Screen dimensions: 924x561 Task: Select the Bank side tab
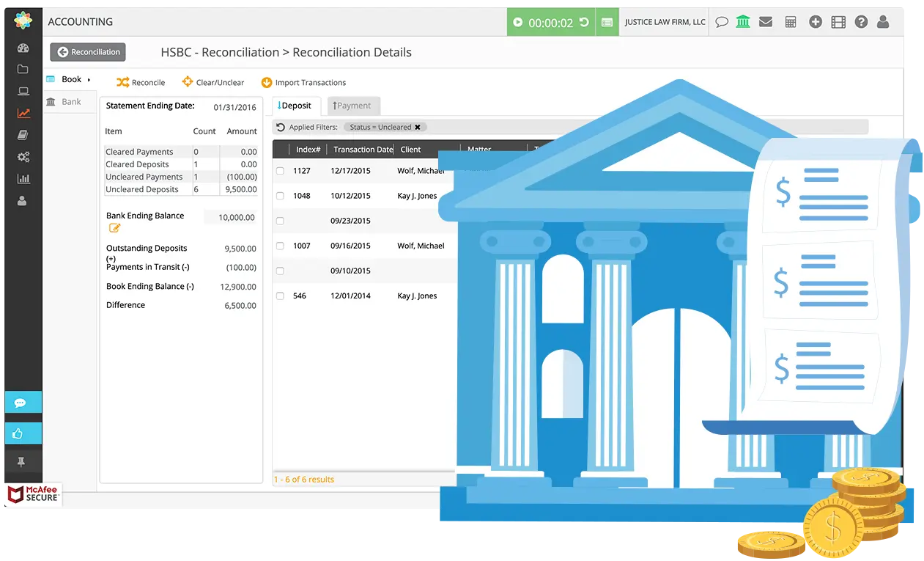71,102
